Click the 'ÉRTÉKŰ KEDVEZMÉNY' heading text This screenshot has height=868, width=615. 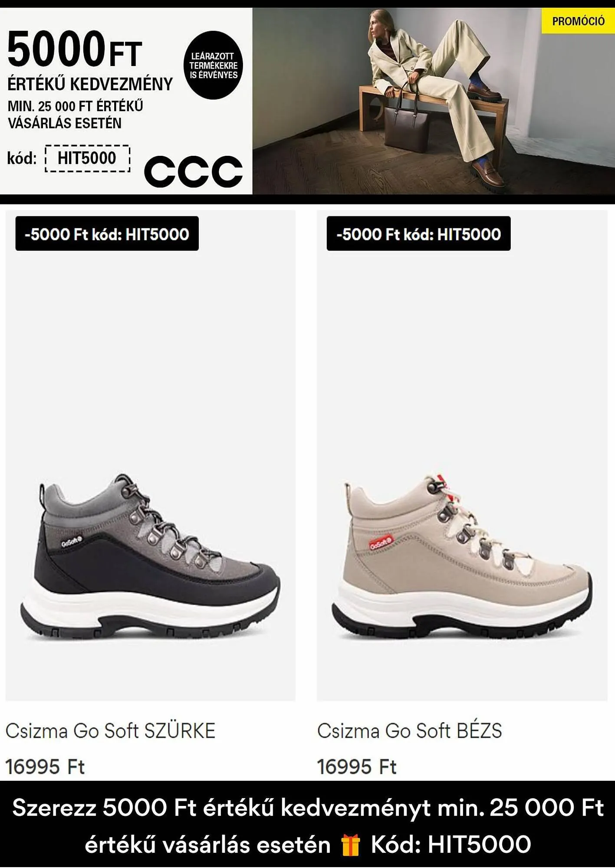90,84
